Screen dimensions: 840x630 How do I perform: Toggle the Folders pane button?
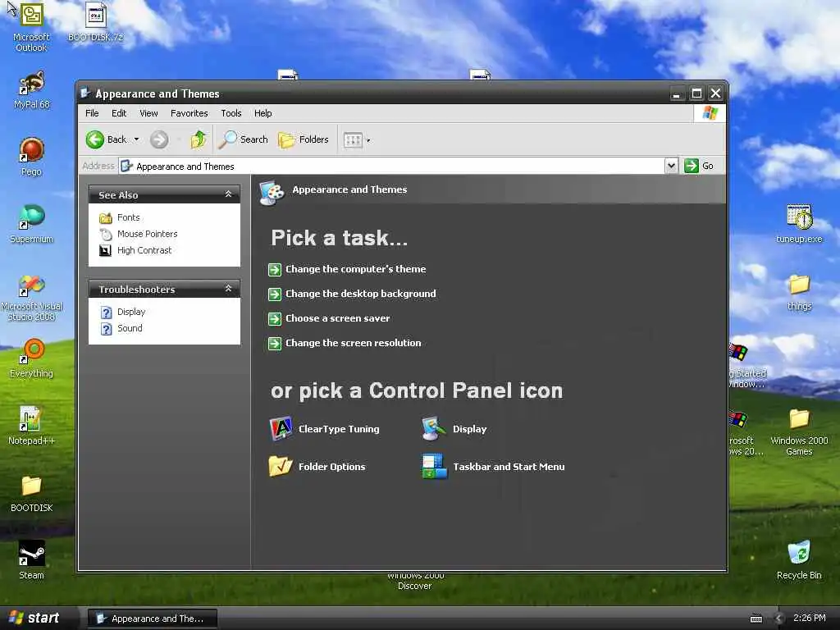[x=304, y=139]
